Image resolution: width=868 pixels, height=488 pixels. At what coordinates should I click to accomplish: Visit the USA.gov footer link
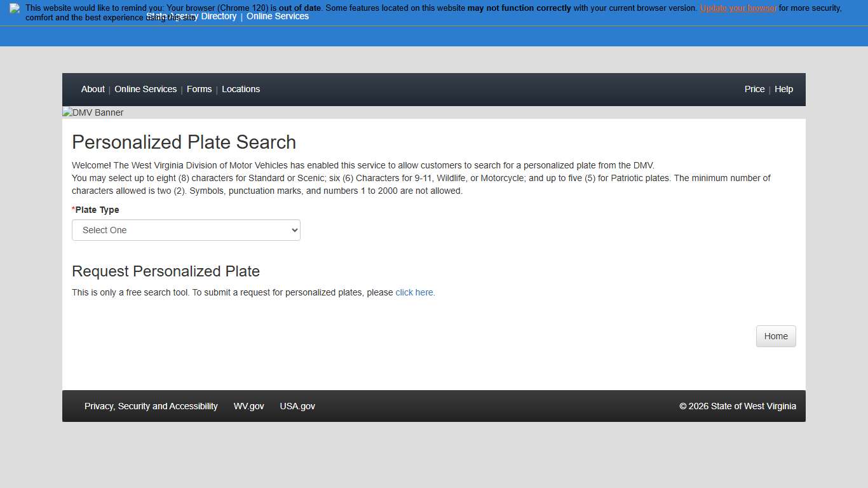click(297, 407)
